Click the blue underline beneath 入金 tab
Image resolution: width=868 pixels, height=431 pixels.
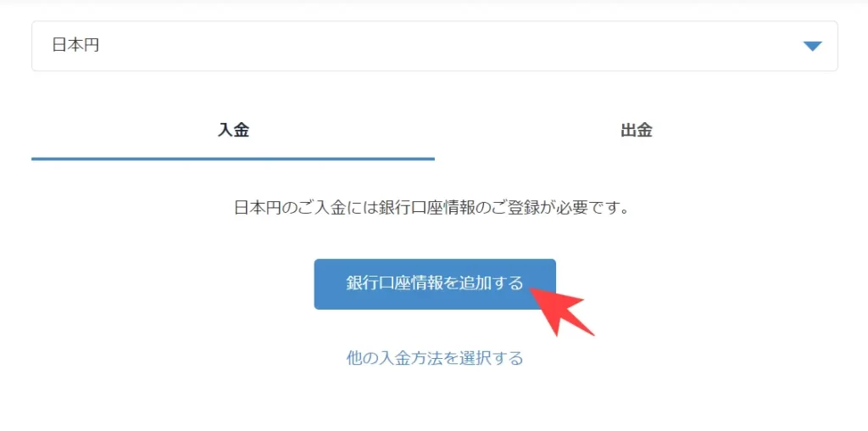(233, 159)
